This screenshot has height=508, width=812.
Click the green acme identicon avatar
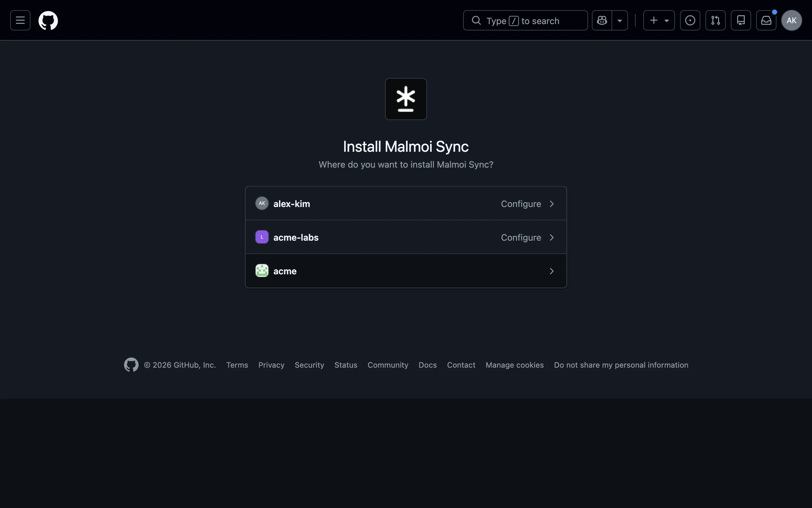(x=262, y=271)
